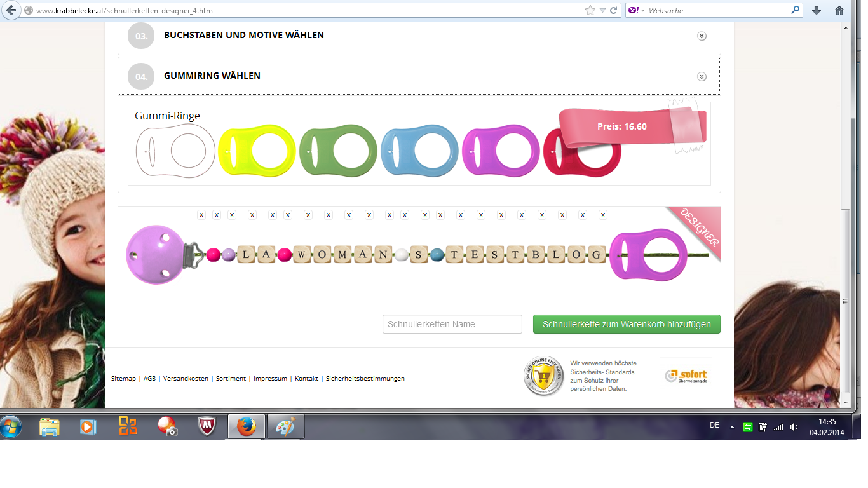
Task: Remove the letter B bead via its X
Action: 542,215
